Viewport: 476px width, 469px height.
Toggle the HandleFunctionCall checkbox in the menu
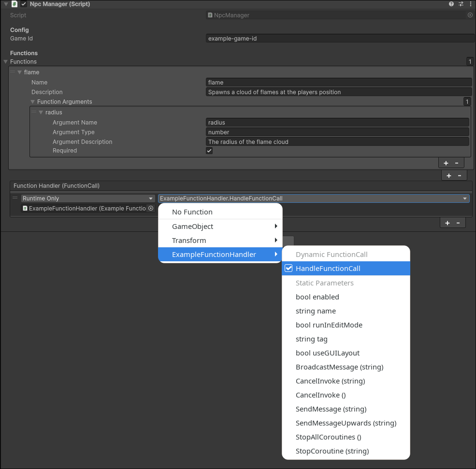coord(288,268)
